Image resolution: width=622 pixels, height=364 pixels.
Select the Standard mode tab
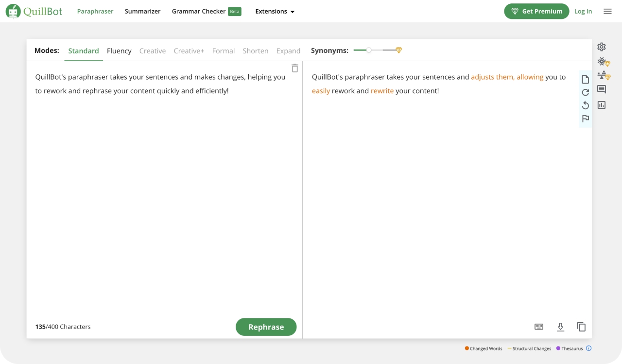[84, 50]
